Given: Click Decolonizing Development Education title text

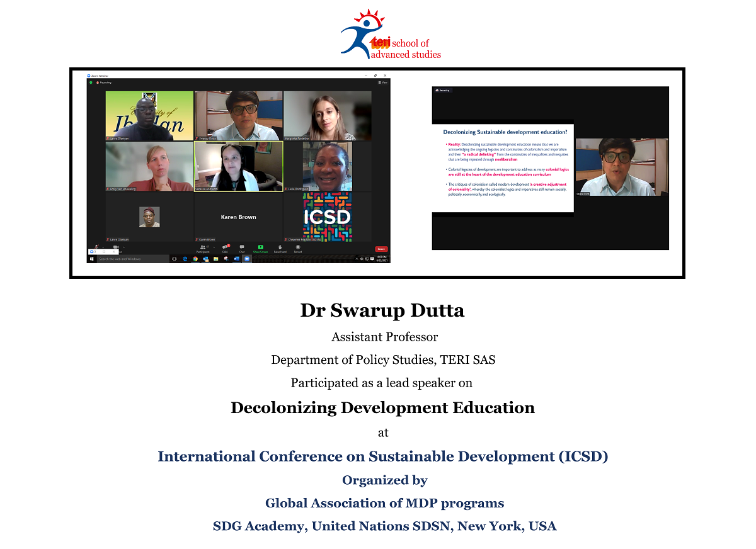Looking at the screenshot, I should 382,408.
